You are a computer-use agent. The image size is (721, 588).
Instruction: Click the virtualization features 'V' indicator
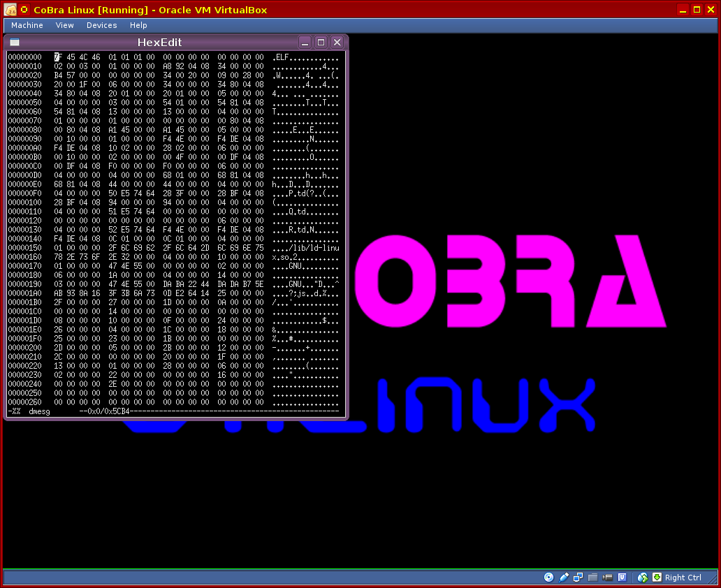click(621, 578)
